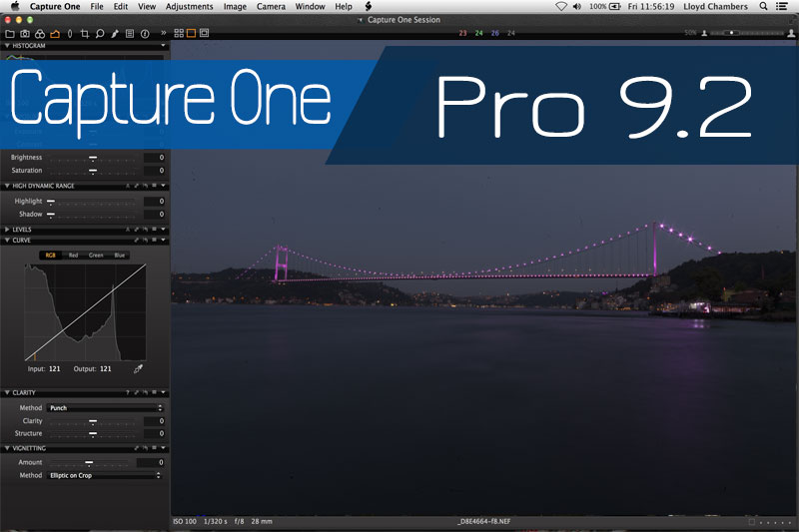The height and width of the screenshot is (532, 799).
Task: Open the Camera menu
Action: 271,6
